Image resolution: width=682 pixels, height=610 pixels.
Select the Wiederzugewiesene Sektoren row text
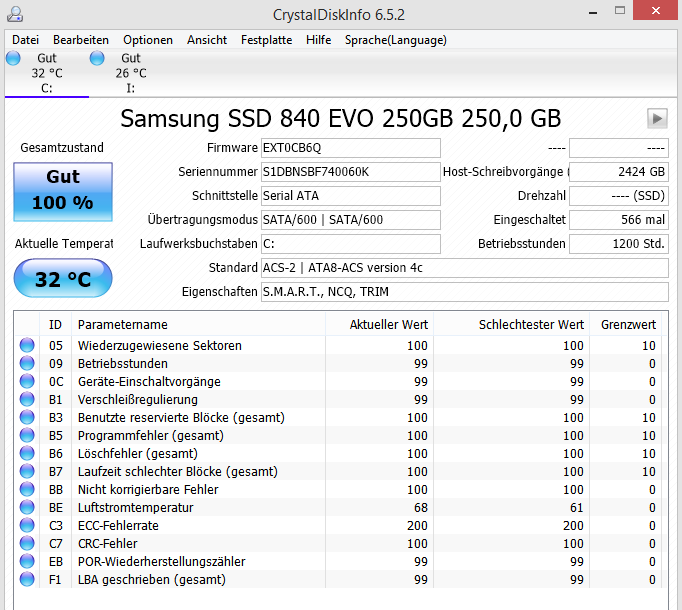tap(160, 345)
